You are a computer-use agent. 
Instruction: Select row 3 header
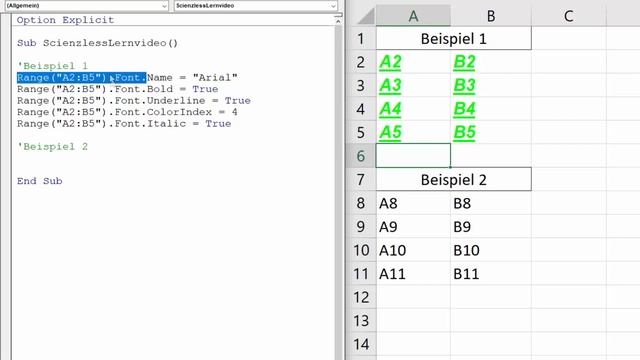point(361,86)
